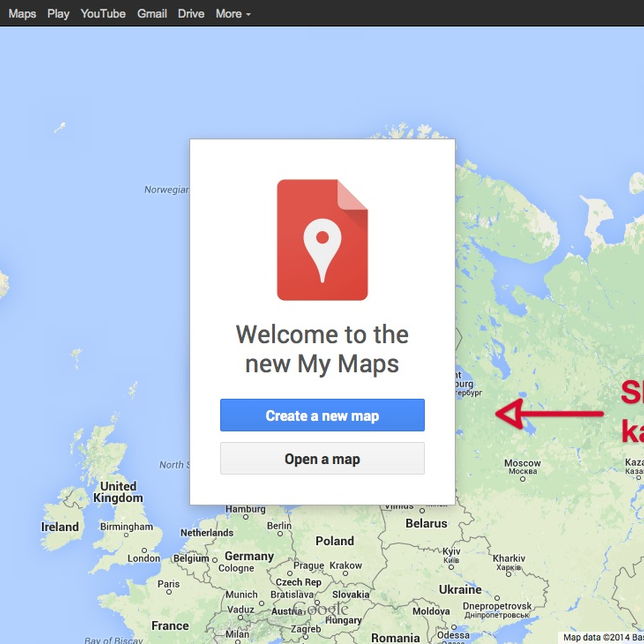Click the Open a map button
This screenshot has height=644, width=644.
[322, 458]
